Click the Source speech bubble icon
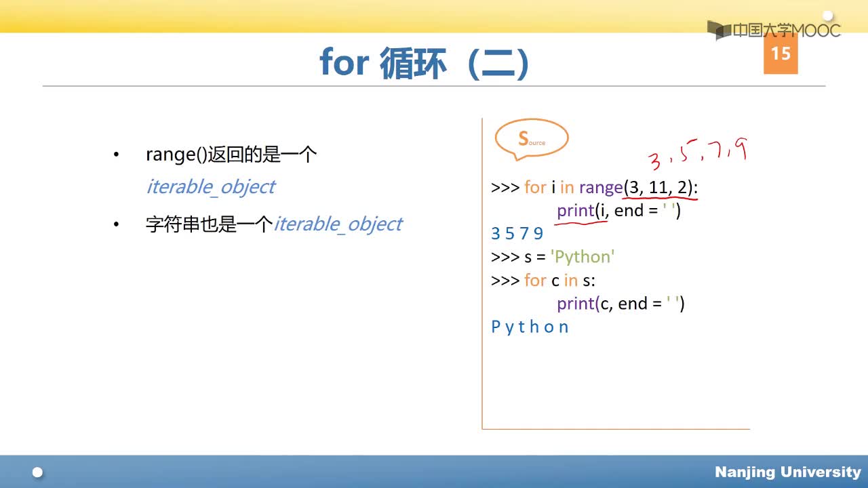This screenshot has width=868, height=488. (532, 139)
